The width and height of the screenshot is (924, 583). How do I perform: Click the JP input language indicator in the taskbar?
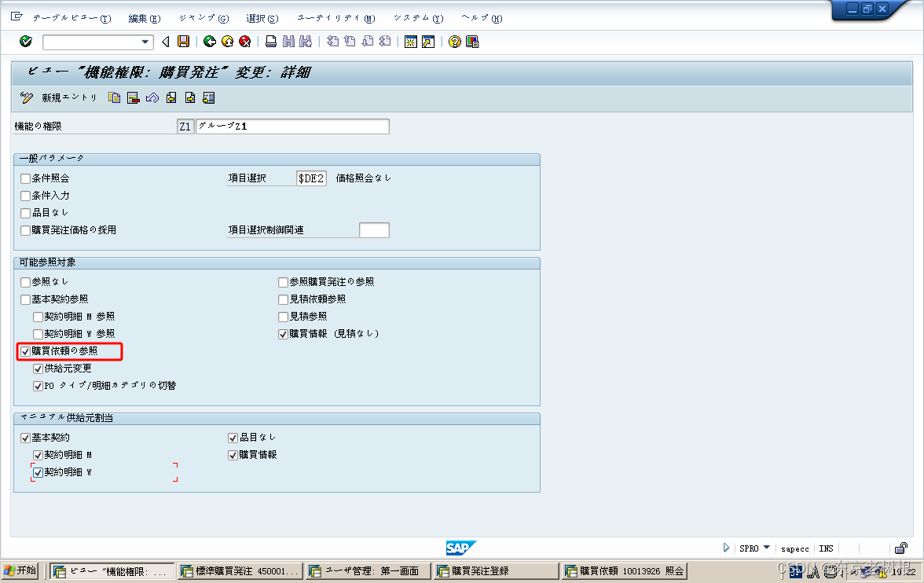click(796, 572)
